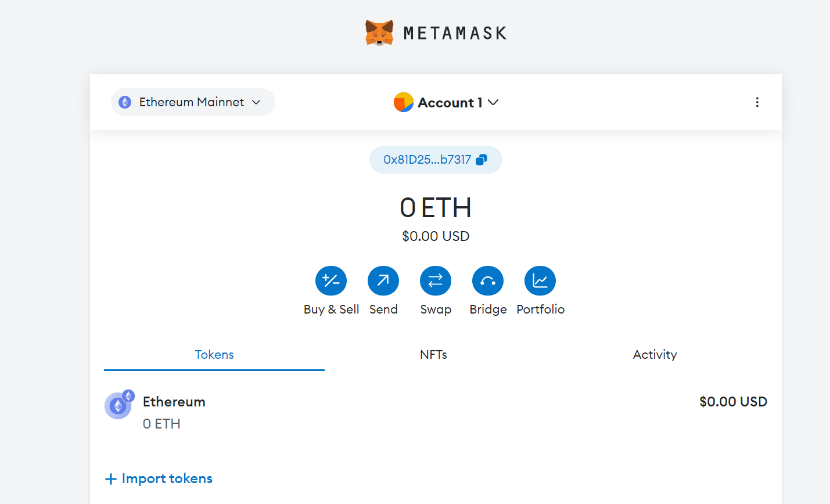Screen dimensions: 830x504
Task: Select the Tokens tab
Action: click(214, 355)
